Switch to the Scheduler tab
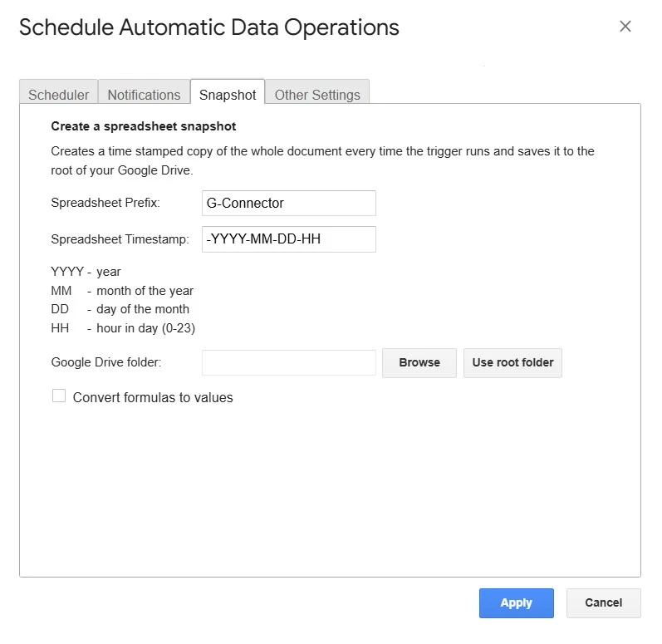 [x=58, y=95]
